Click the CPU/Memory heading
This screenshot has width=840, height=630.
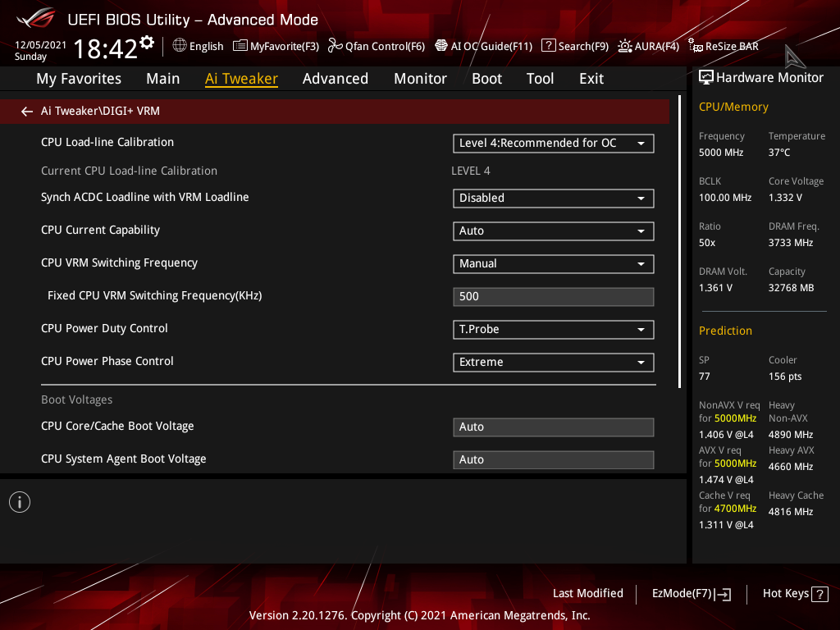click(x=733, y=107)
